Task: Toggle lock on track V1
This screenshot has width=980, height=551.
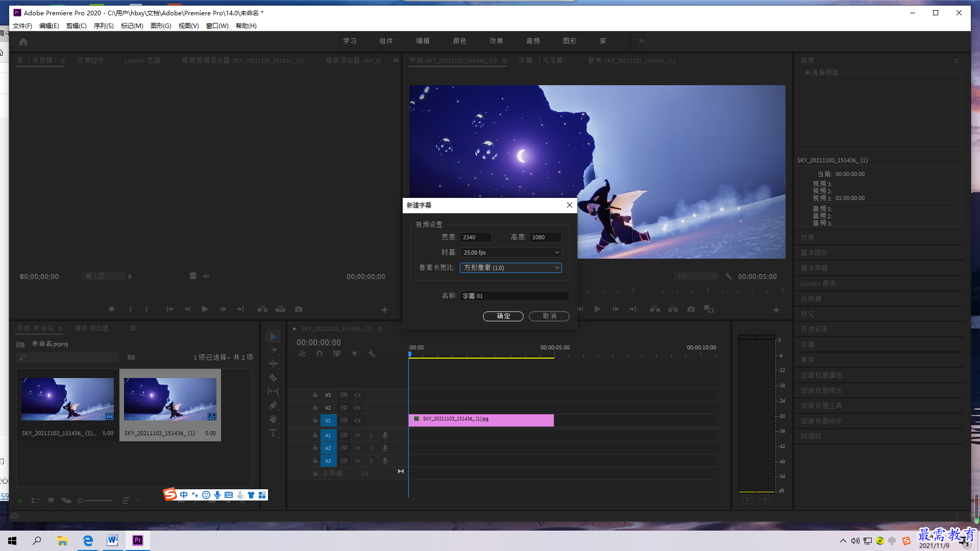Action: (x=315, y=420)
